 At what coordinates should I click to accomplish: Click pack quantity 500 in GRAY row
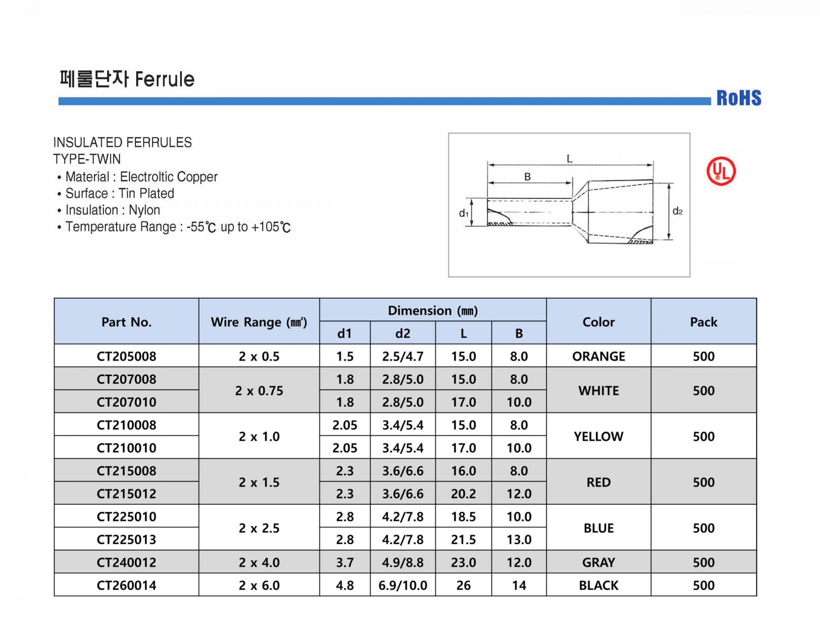coord(704,562)
